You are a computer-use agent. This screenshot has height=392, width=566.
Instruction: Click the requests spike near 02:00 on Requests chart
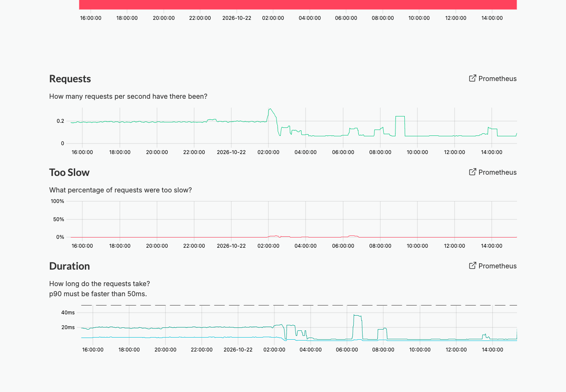tap(271, 110)
